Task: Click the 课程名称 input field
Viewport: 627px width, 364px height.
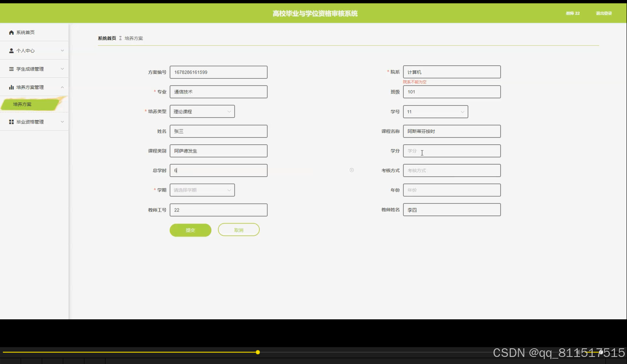Action: coord(452,131)
